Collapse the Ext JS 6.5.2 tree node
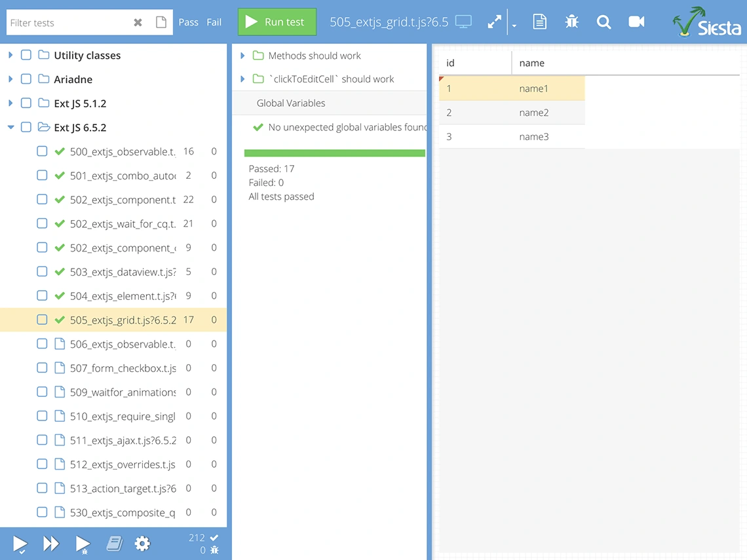The height and width of the screenshot is (560, 747). click(10, 127)
